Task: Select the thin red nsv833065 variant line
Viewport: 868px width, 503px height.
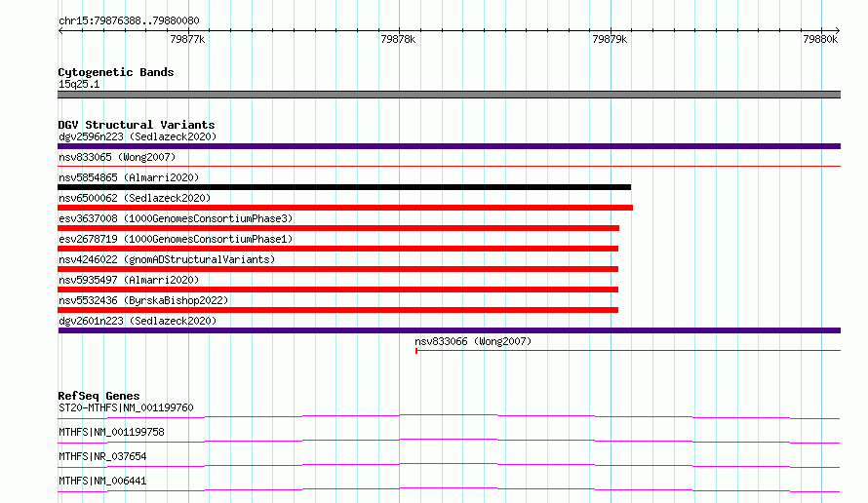Action: pyautogui.click(x=449, y=166)
